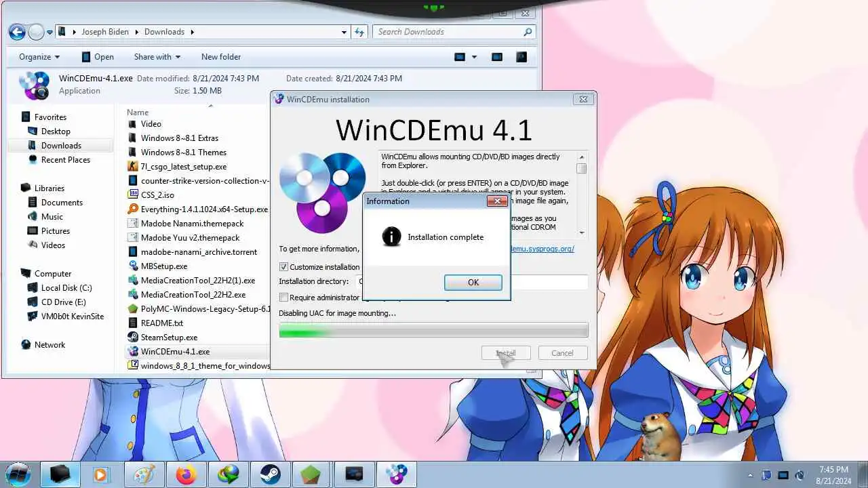Follow the sysprogs.org link in the installer
This screenshot has width=868, height=488.
[542, 249]
